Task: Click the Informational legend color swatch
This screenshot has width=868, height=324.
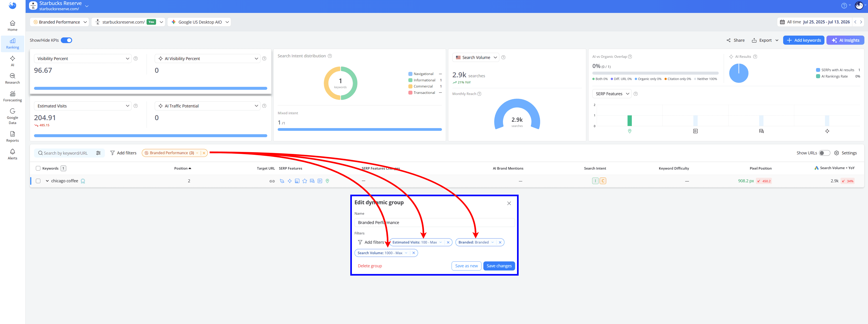Action: click(x=410, y=80)
